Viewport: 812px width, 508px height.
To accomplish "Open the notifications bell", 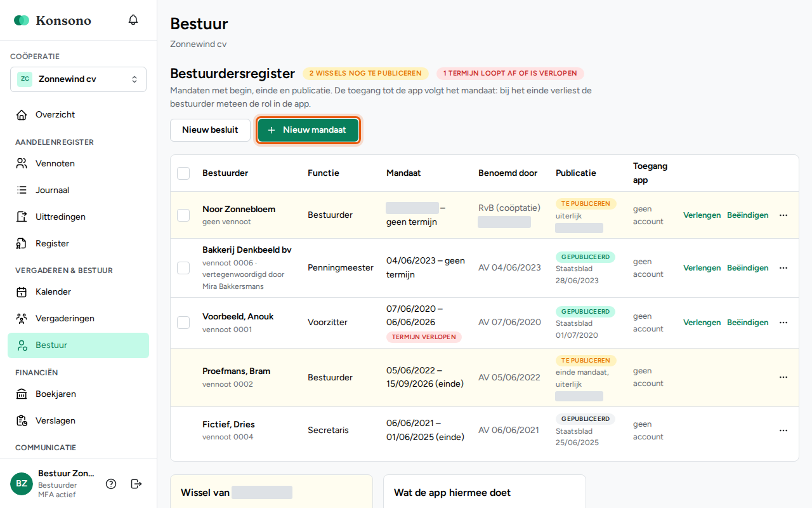I will pyautogui.click(x=133, y=20).
